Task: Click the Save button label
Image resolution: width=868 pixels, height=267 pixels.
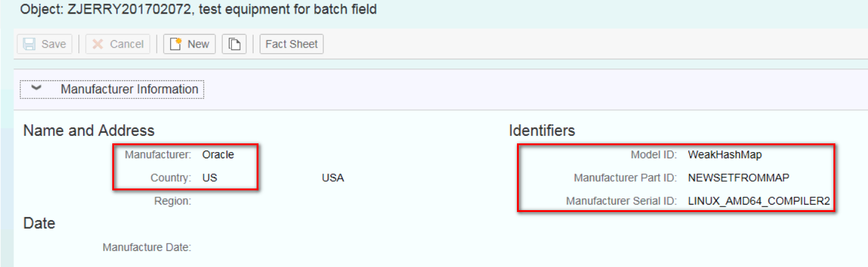Action: [54, 44]
